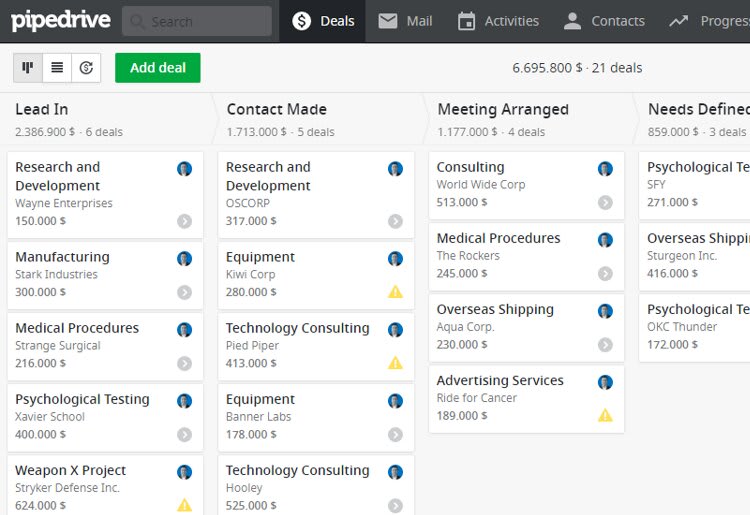
Task: Switch to forecast view icon
Action: coord(86,68)
